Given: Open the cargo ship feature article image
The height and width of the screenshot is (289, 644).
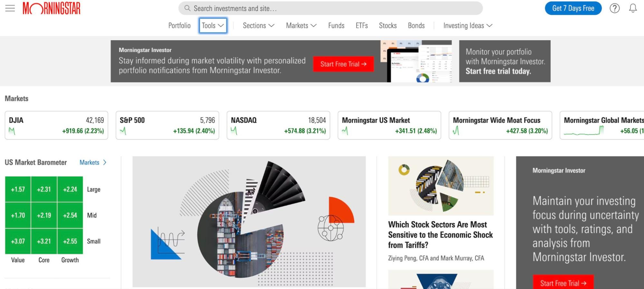Looking at the screenshot, I should [x=249, y=222].
